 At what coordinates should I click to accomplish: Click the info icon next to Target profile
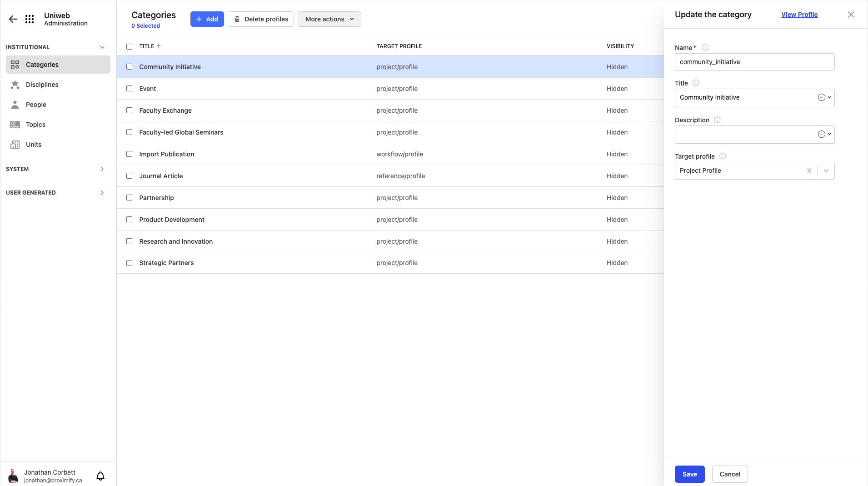point(723,156)
